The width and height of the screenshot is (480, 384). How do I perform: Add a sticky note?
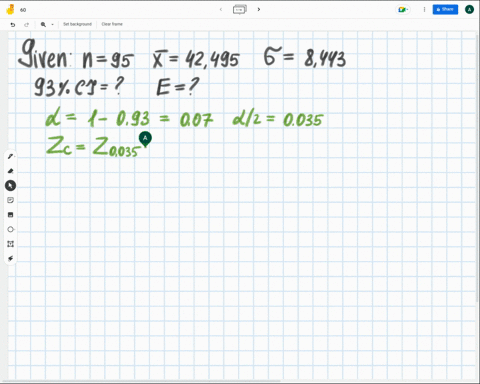tap(10, 200)
